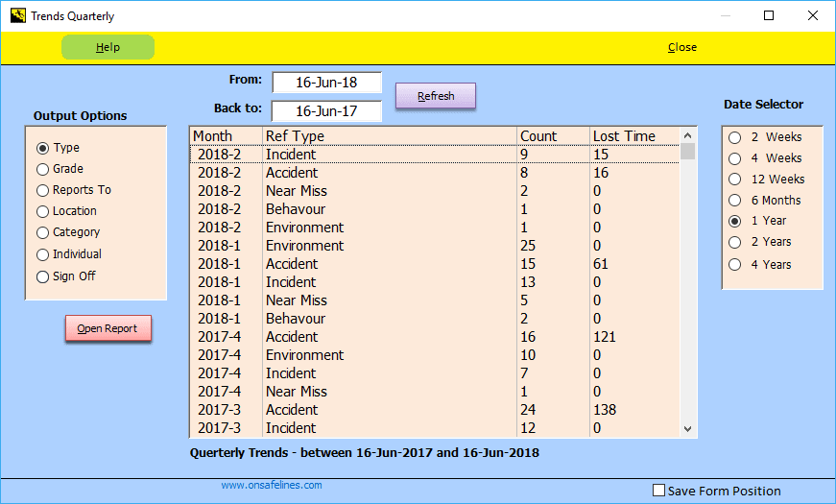Open Report using the red button
Viewport: 836px width, 504px height.
click(x=108, y=328)
